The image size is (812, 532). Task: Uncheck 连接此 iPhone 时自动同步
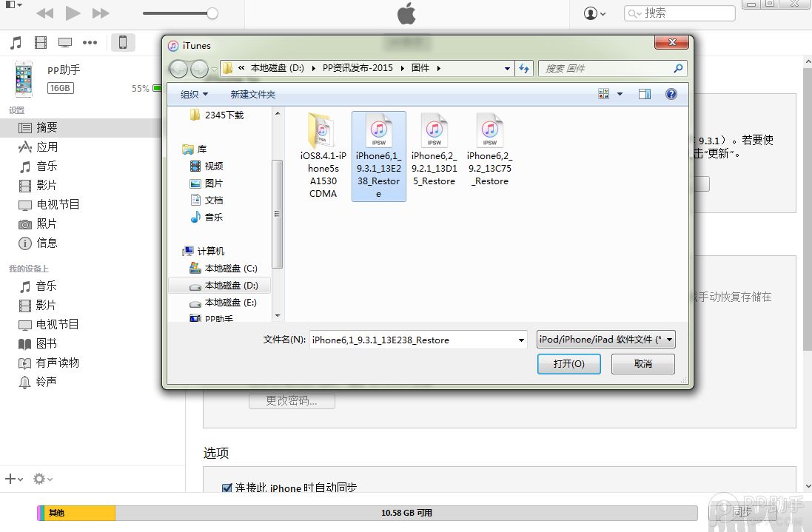226,488
